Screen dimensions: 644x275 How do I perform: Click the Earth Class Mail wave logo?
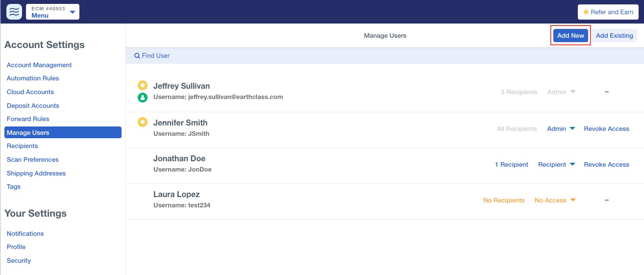tap(14, 12)
